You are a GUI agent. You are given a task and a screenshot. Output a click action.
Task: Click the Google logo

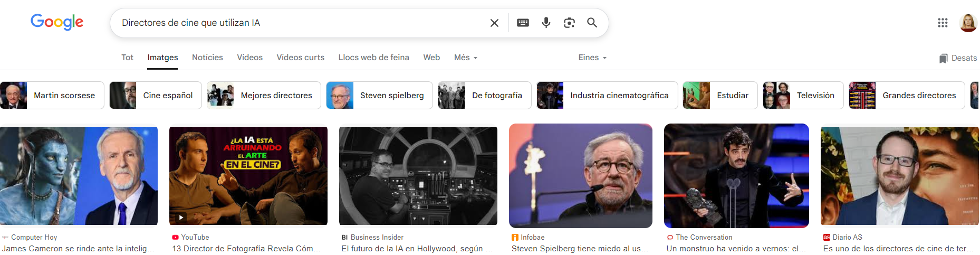coord(57,22)
